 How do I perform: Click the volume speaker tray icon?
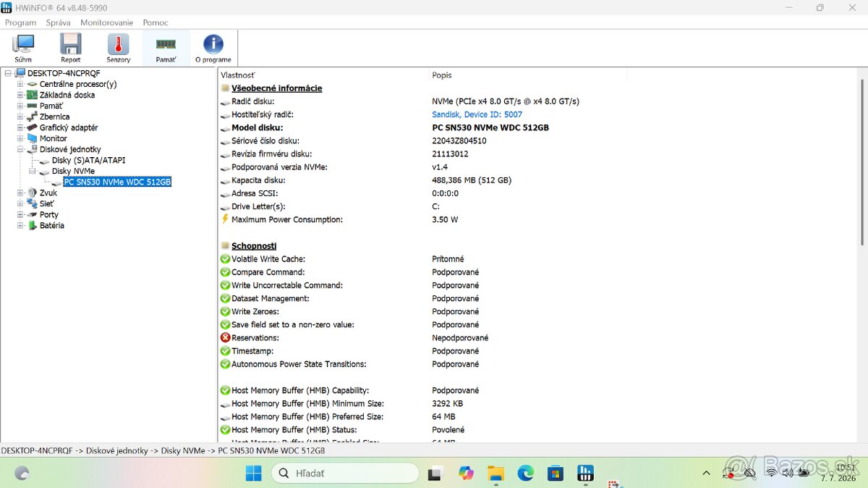(786, 473)
